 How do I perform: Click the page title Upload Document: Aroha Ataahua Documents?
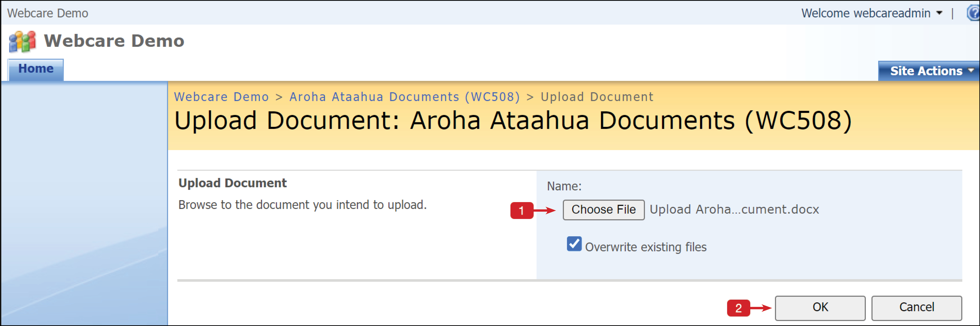coord(513,121)
